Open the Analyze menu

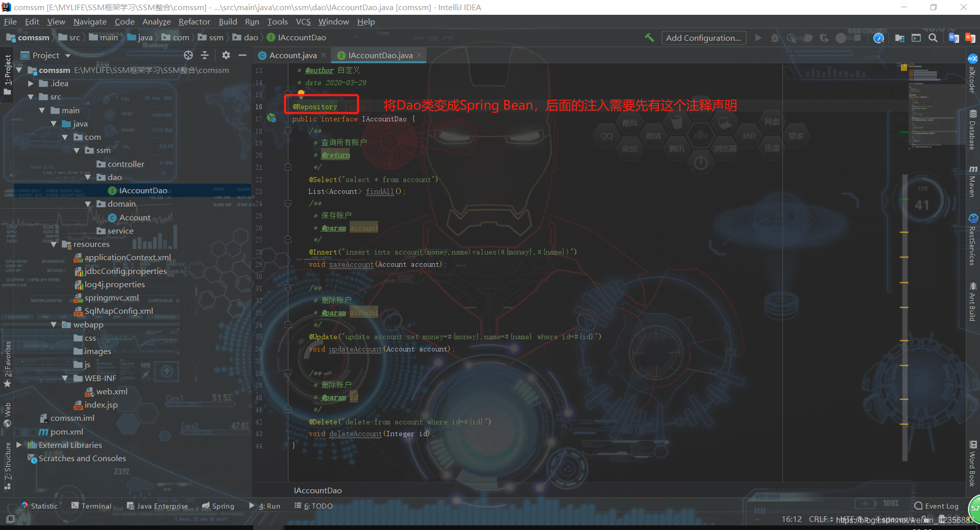click(x=156, y=21)
